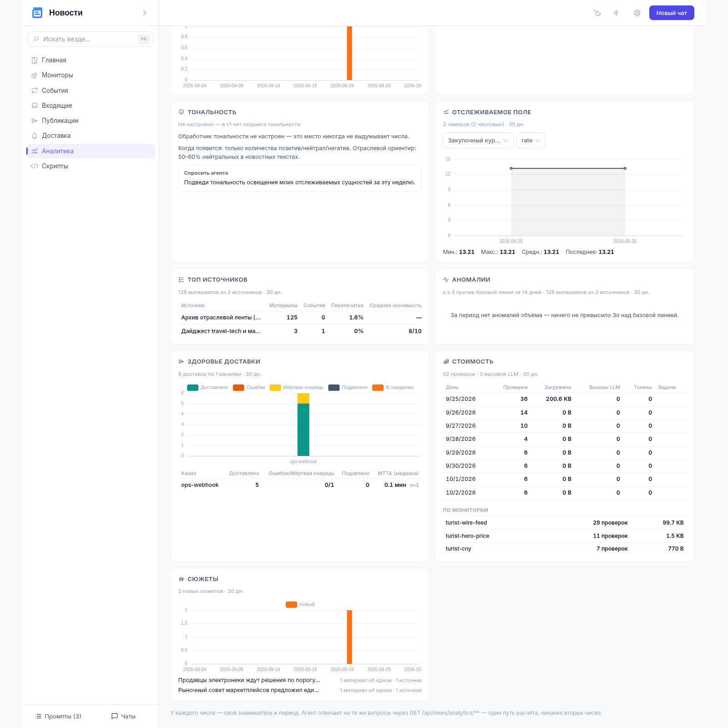Click the Скрипты code icon
Screen dimensions: 728x728
click(35, 166)
